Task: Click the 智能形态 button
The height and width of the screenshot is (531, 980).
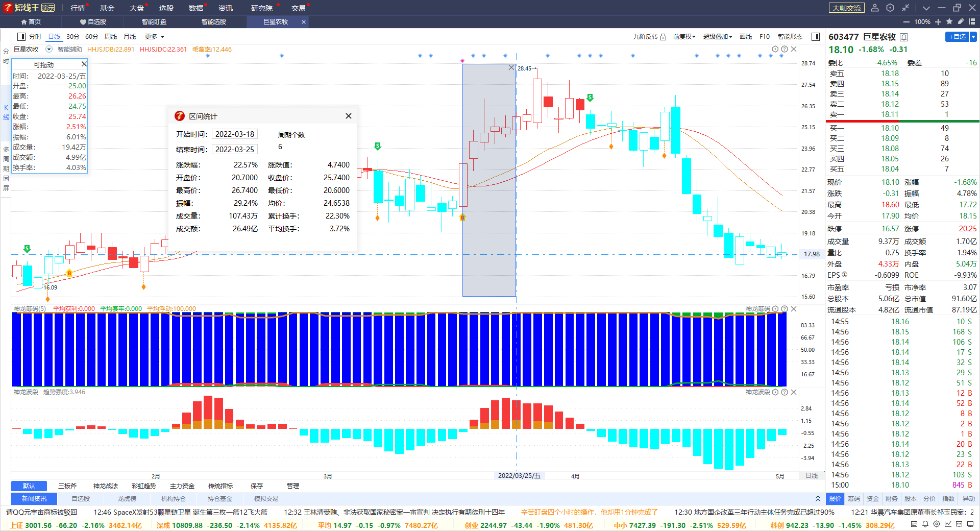Action: click(x=790, y=37)
